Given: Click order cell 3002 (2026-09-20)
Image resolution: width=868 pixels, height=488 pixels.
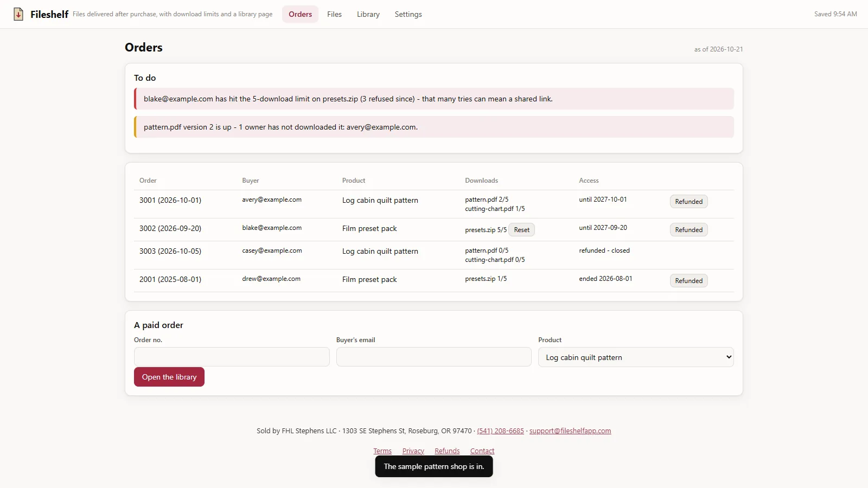Looking at the screenshot, I should tap(170, 228).
